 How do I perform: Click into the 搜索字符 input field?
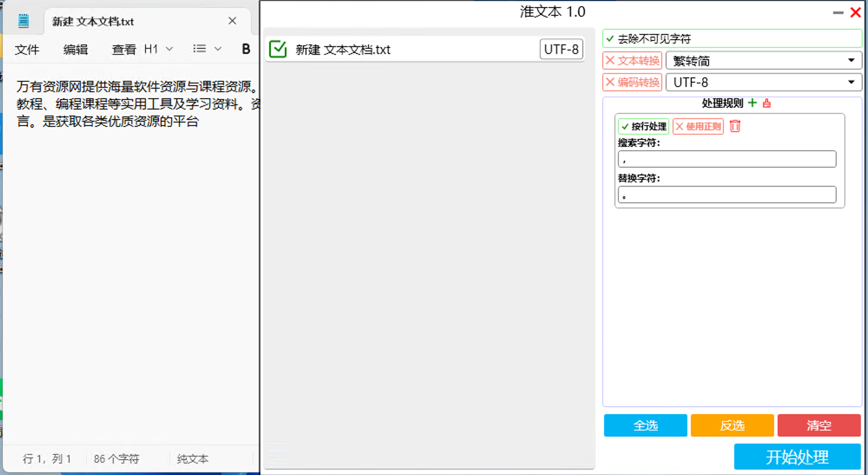727,159
